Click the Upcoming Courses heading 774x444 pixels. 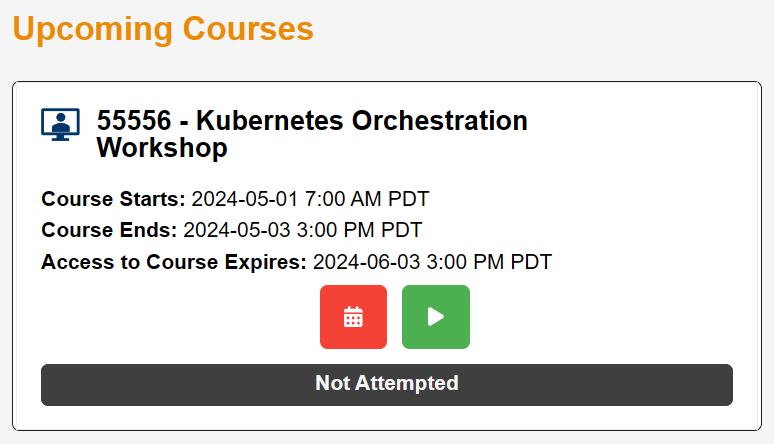click(x=163, y=30)
